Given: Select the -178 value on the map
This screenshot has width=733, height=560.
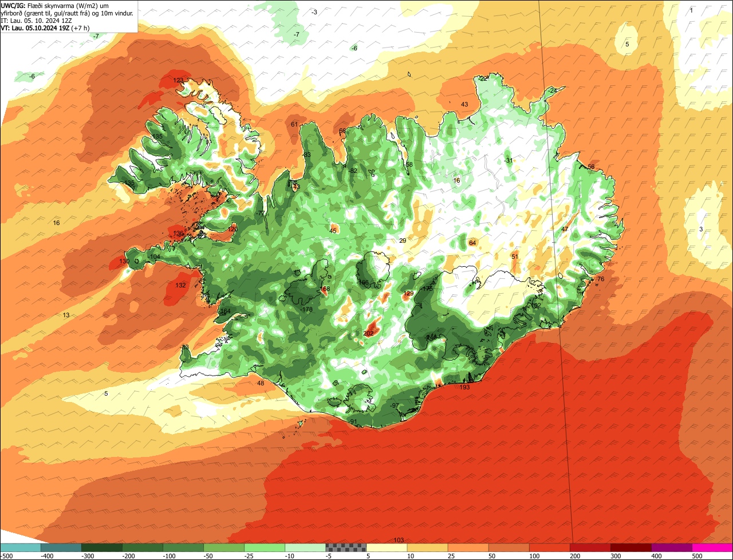Looking at the screenshot, I should pyautogui.click(x=307, y=309).
